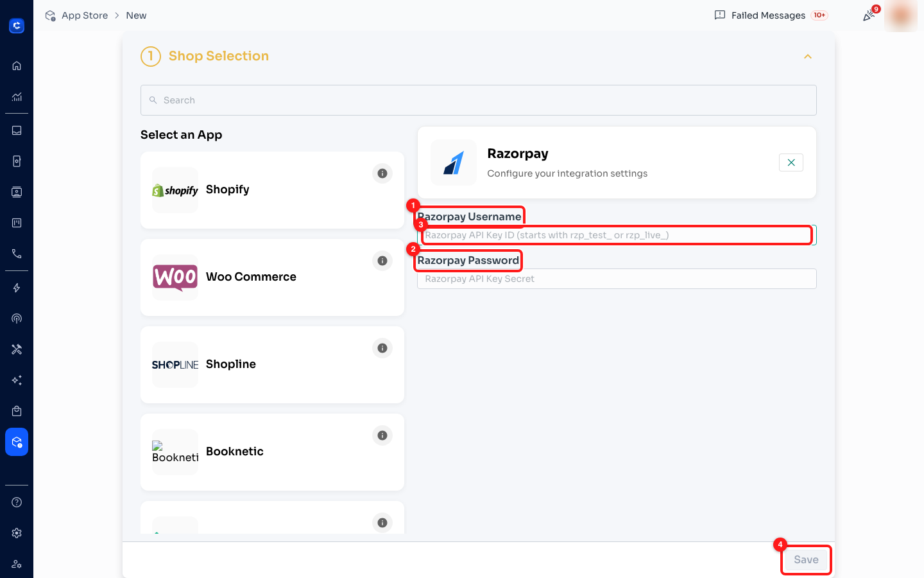Click the Shop Selection step heading

pyautogui.click(x=219, y=56)
